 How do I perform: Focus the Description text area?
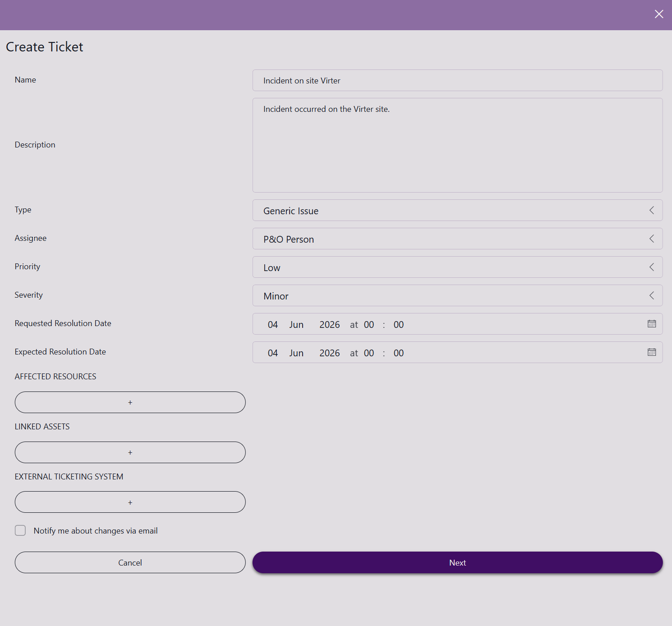[458, 145]
